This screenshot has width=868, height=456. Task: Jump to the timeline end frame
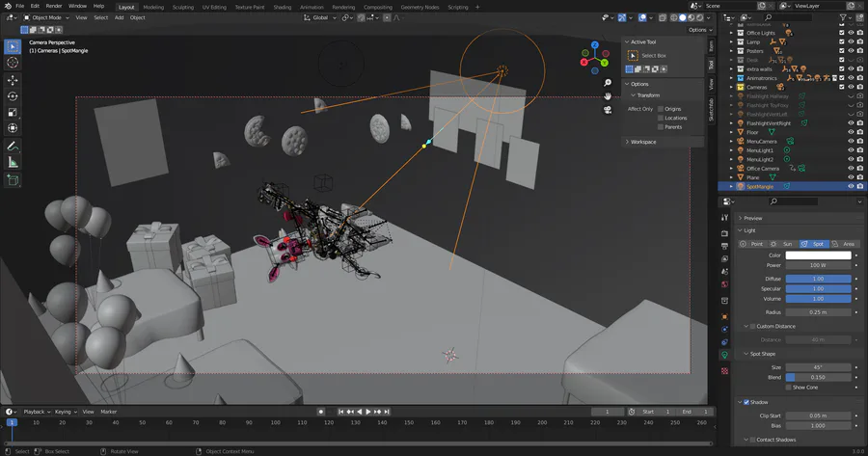[x=387, y=412]
